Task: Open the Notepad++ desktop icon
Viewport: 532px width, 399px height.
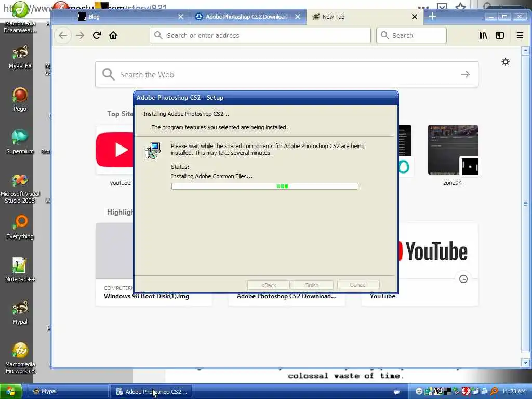Action: click(x=20, y=270)
